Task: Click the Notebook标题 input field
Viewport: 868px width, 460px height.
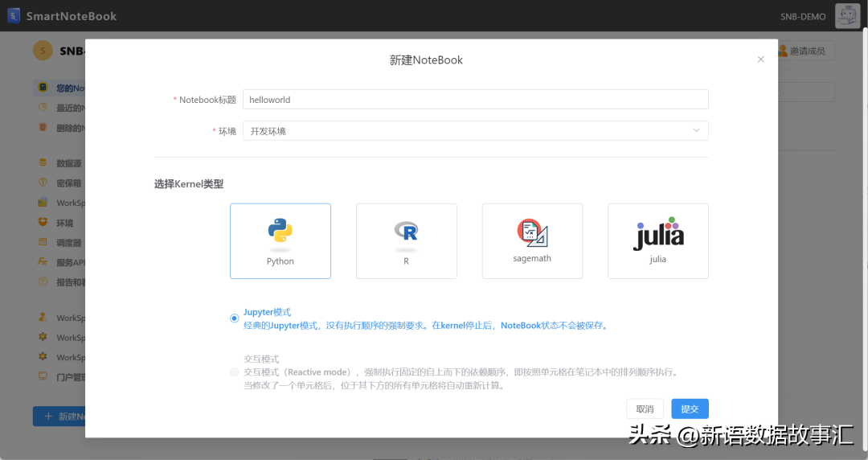Action: pyautogui.click(x=474, y=100)
